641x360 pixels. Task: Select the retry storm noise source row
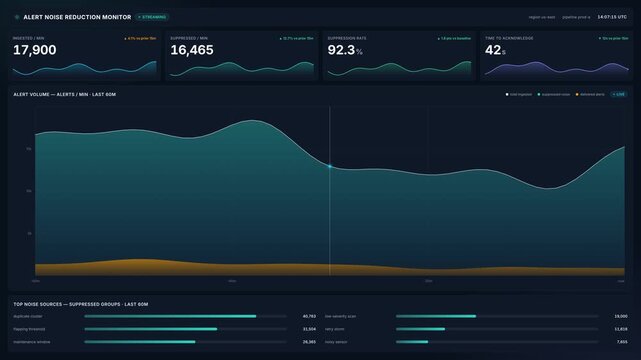[x=476, y=329]
